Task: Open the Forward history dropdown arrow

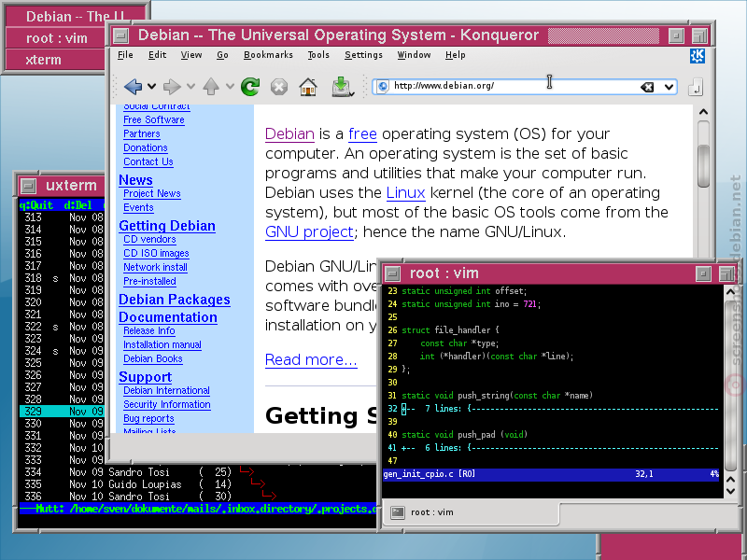Action: [x=190, y=87]
